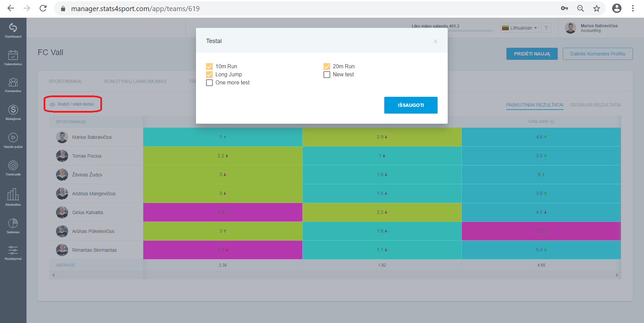Image resolution: width=644 pixels, height=323 pixels.
Task: Click the browser back arrow
Action: tap(11, 8)
